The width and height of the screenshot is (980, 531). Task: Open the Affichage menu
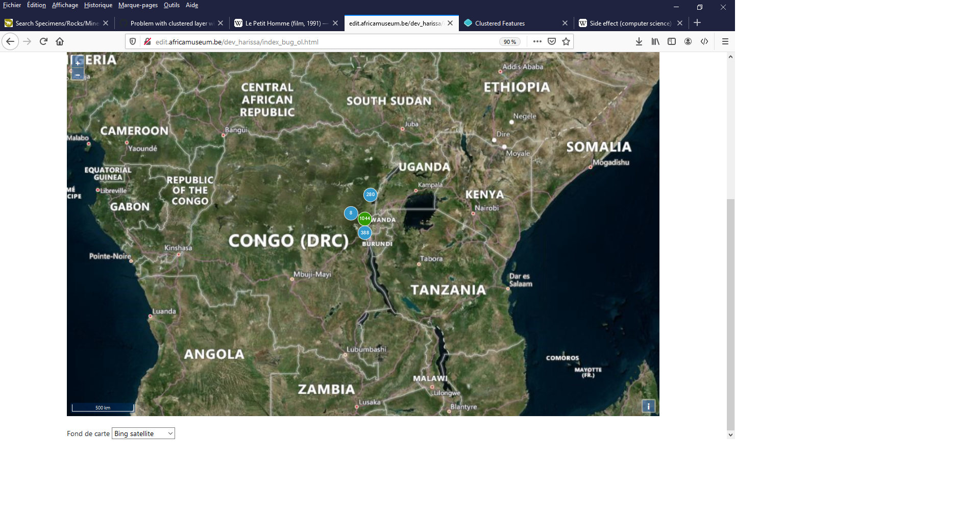pyautogui.click(x=65, y=5)
